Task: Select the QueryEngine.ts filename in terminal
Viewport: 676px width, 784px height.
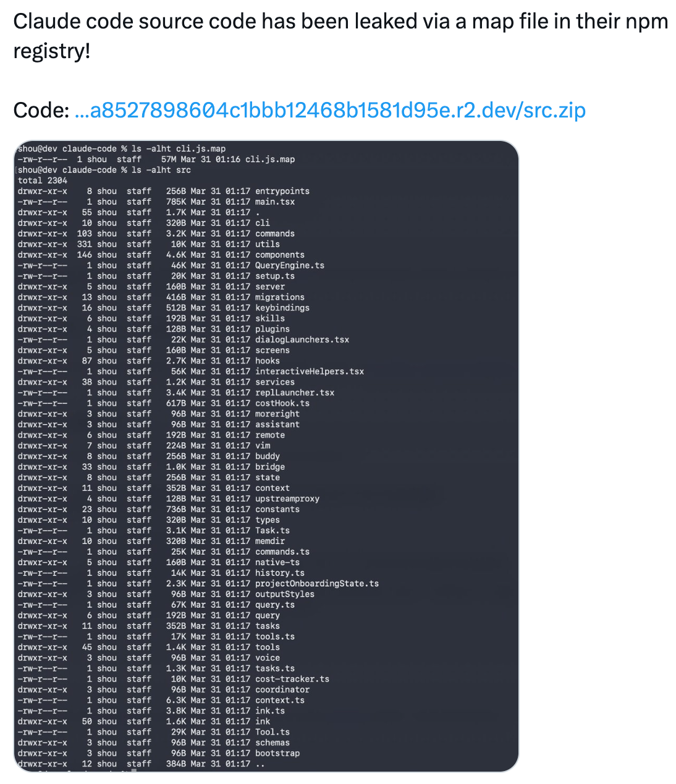Action: pyautogui.click(x=289, y=265)
